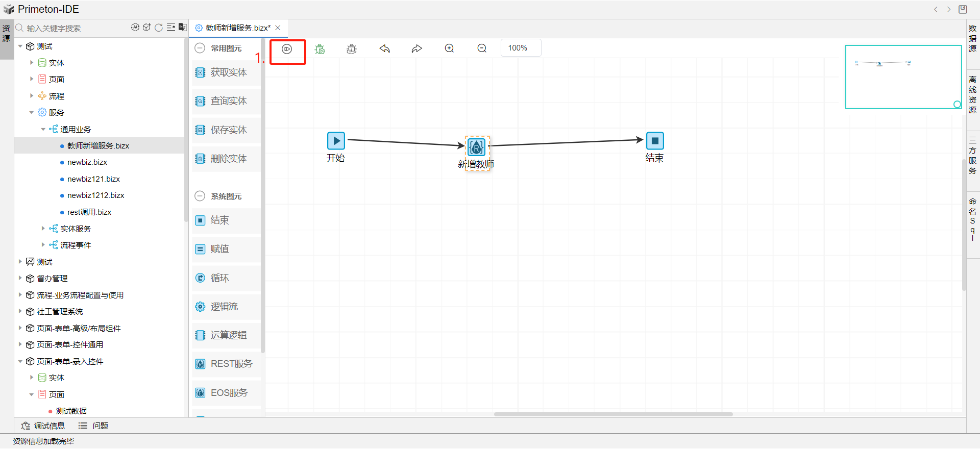The width and height of the screenshot is (980, 449).
Task: Collapse the 服务 tree node
Action: (x=32, y=112)
